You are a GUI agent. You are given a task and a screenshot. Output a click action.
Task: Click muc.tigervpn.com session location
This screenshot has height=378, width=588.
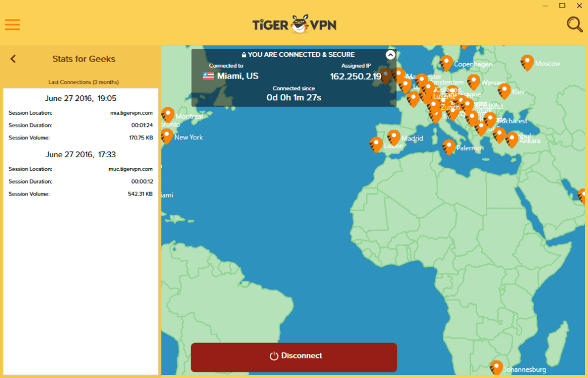coord(130,169)
